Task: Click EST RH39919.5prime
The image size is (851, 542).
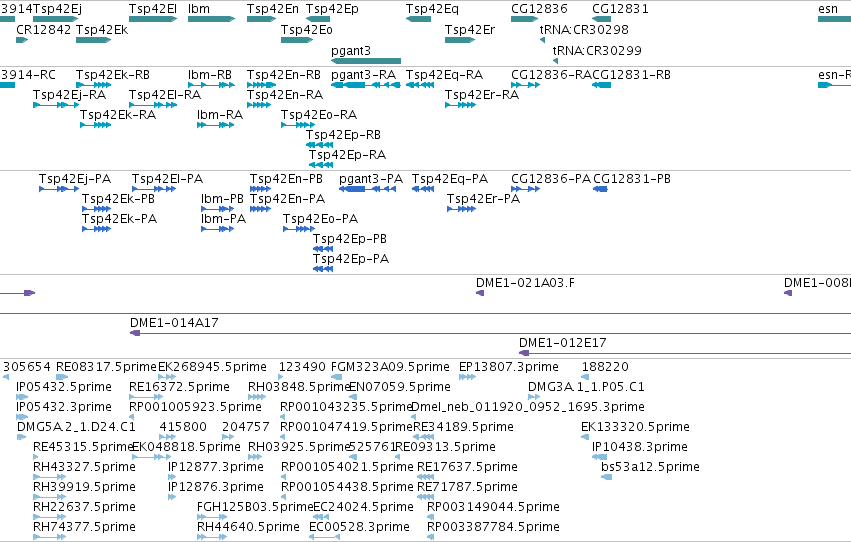Action: [x=49, y=498]
